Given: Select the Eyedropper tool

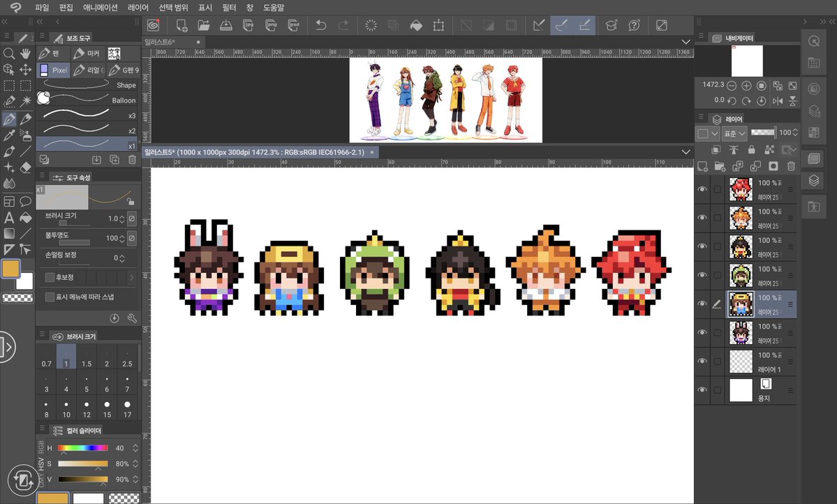Looking at the screenshot, I should (8, 135).
